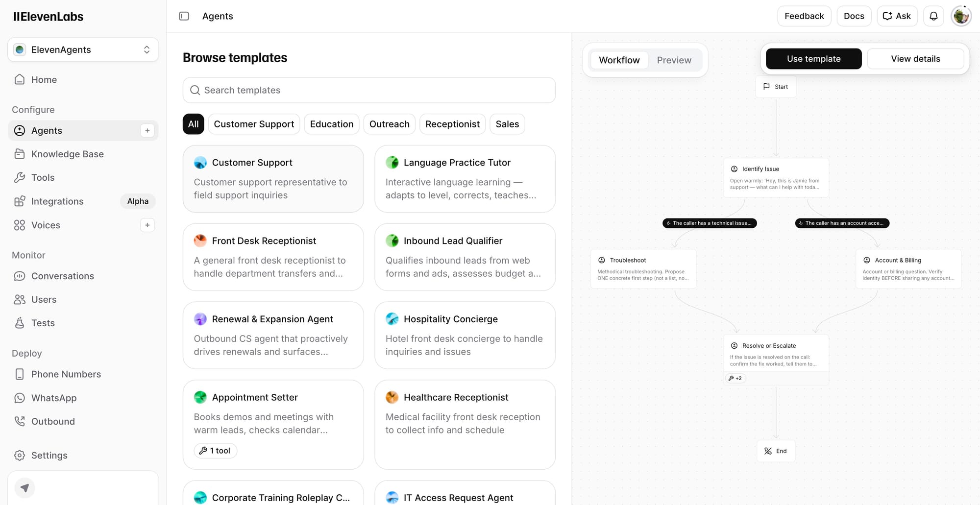Open the Conversations monitor
Image resolution: width=980 pixels, height=505 pixels.
click(63, 276)
